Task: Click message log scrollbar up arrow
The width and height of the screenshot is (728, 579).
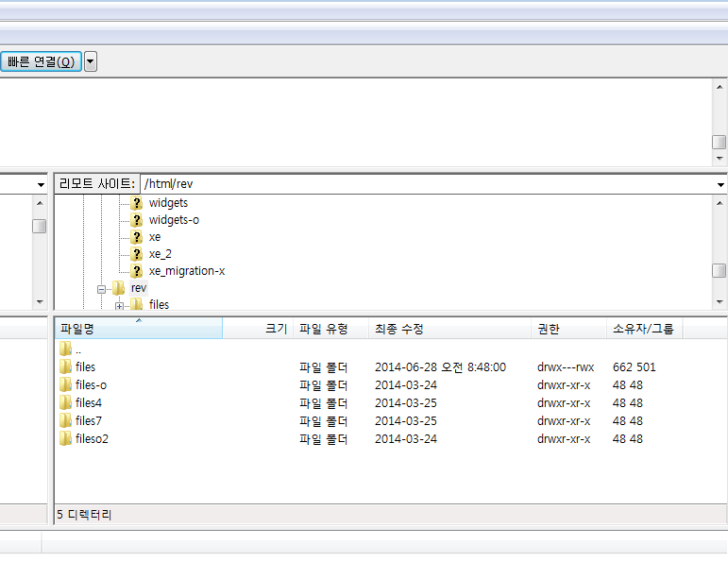Action: point(720,87)
